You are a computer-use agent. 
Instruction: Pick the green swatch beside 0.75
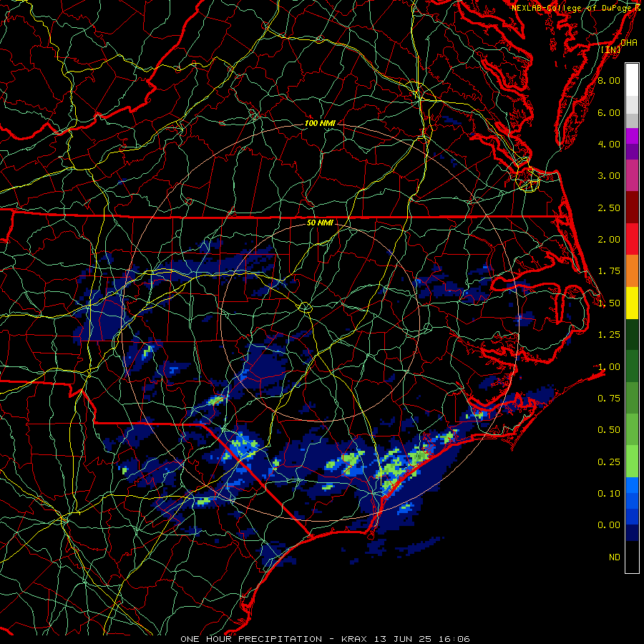632,398
